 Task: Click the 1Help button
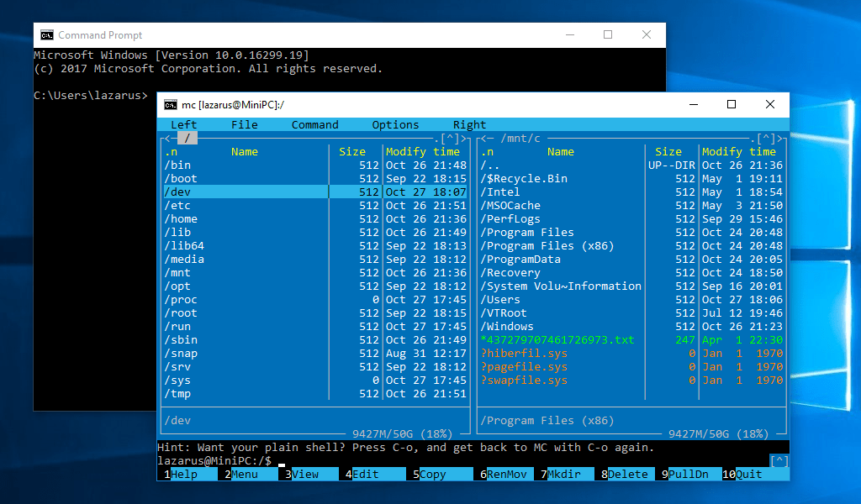point(187,474)
